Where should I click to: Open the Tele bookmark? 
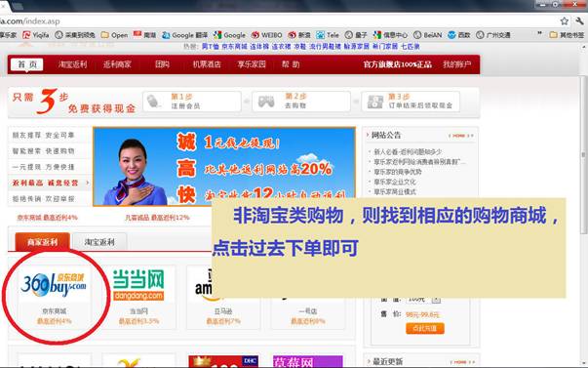tap(328, 35)
